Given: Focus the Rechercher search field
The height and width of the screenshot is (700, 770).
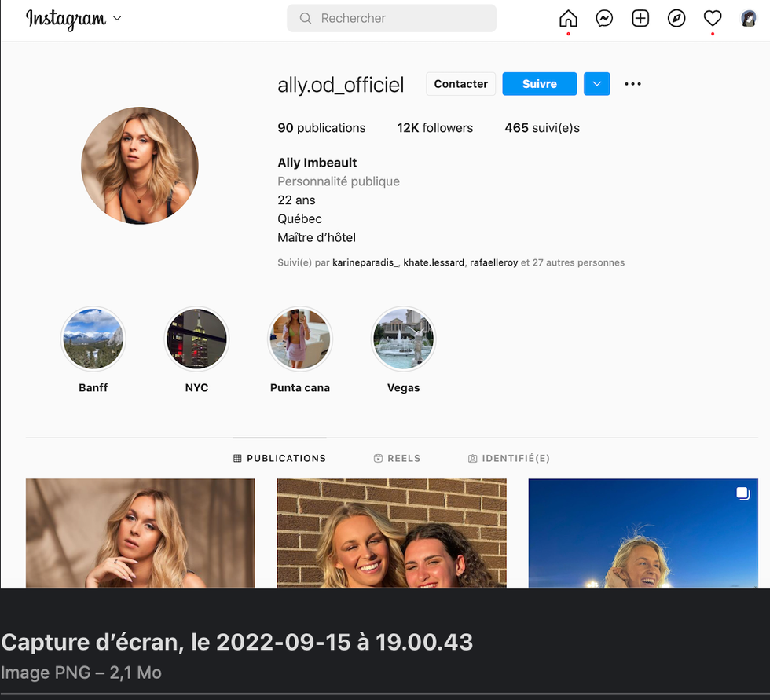Looking at the screenshot, I should coord(401,18).
